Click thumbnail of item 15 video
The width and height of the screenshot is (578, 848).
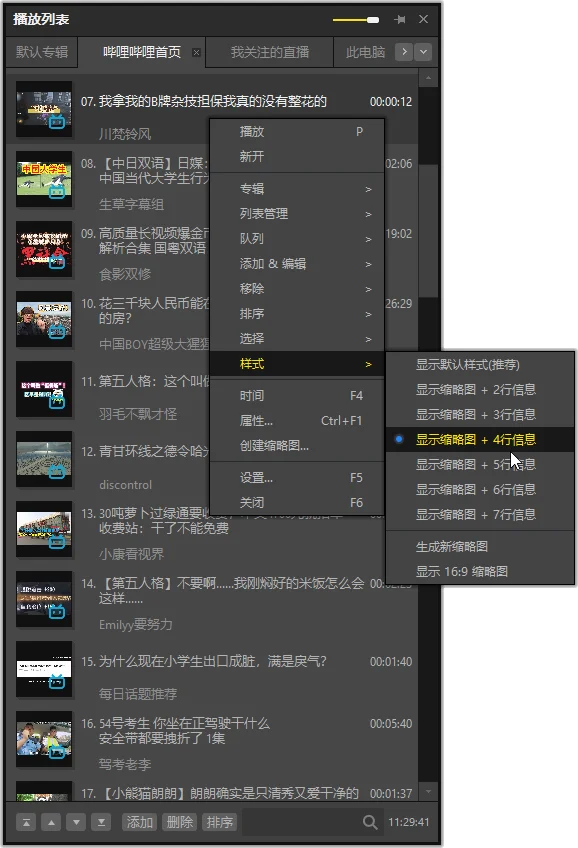(x=44, y=669)
